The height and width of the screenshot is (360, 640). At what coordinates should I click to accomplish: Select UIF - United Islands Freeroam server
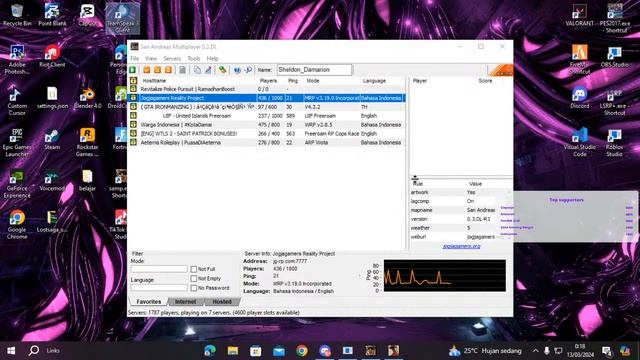click(267, 116)
